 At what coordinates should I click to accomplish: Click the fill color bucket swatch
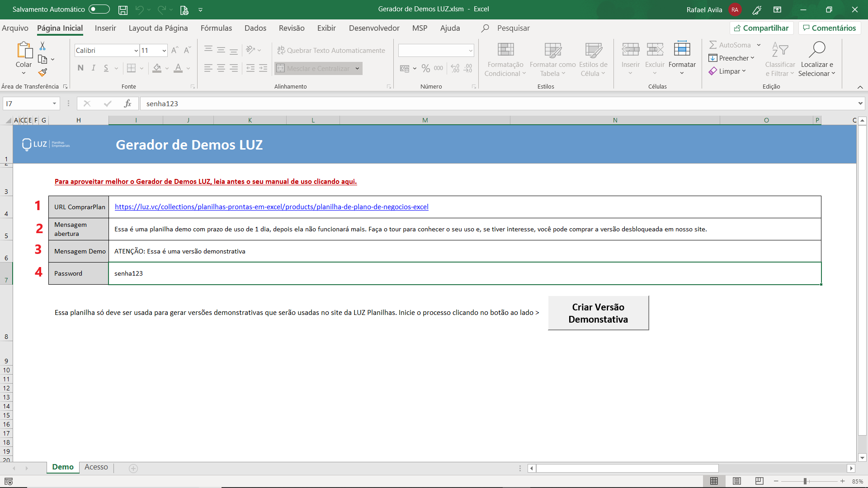tap(157, 68)
